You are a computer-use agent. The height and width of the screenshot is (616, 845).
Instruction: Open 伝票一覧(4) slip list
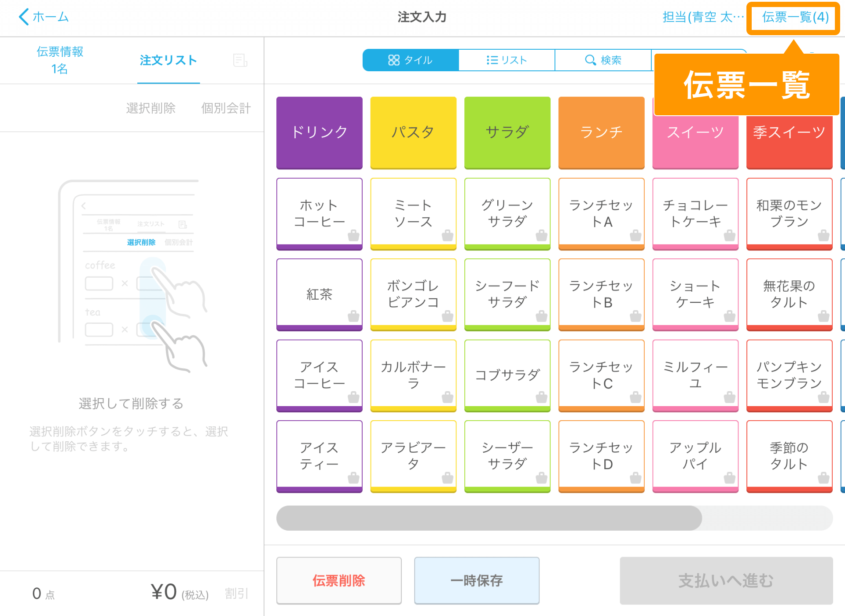coord(795,17)
